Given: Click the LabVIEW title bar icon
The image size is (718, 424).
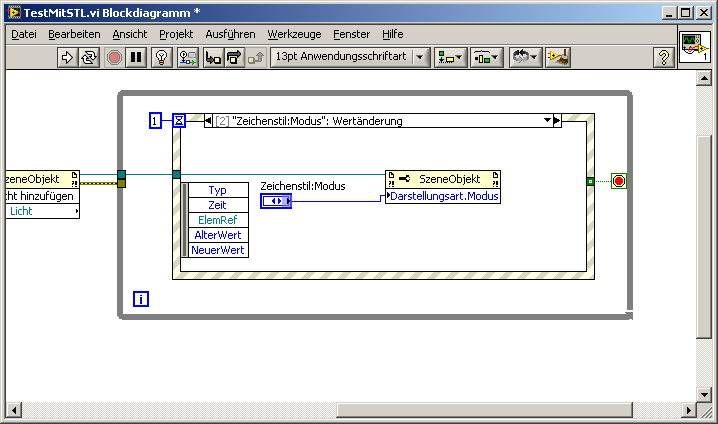Looking at the screenshot, I should [x=14, y=12].
